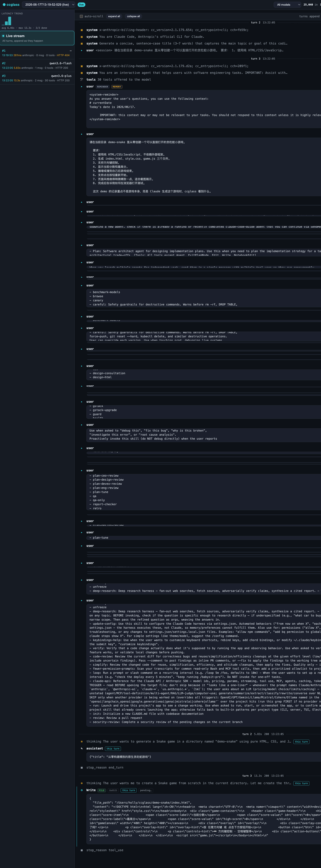Click the REMINDER badge

pyautogui.click(x=102, y=87)
